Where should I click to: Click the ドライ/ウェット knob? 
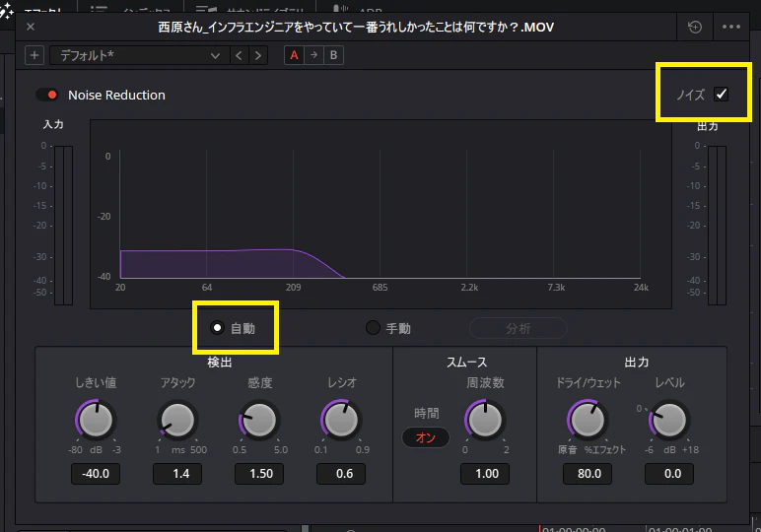click(x=588, y=420)
